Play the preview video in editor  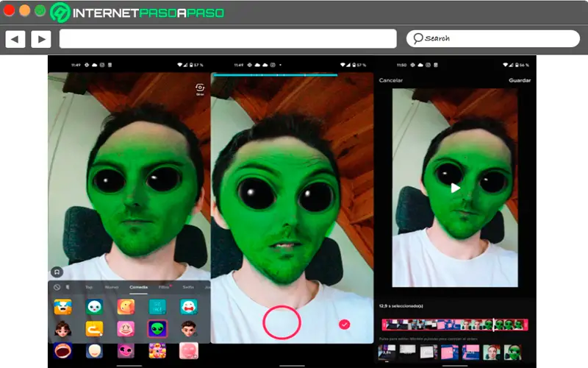[455, 188]
